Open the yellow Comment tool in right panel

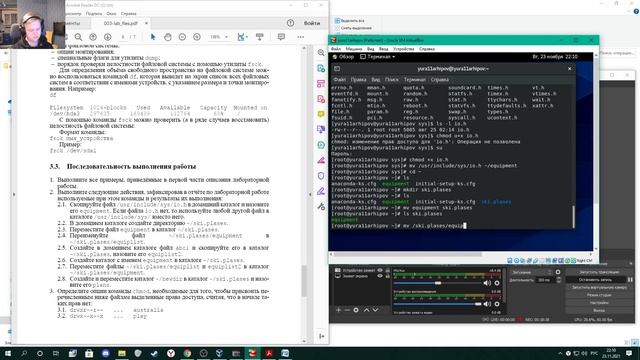click(x=321, y=114)
